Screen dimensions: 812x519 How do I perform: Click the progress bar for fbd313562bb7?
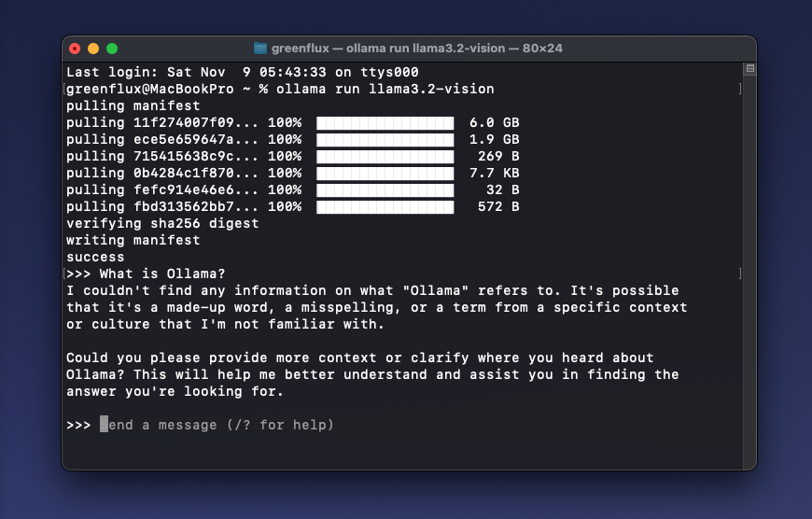(385, 207)
